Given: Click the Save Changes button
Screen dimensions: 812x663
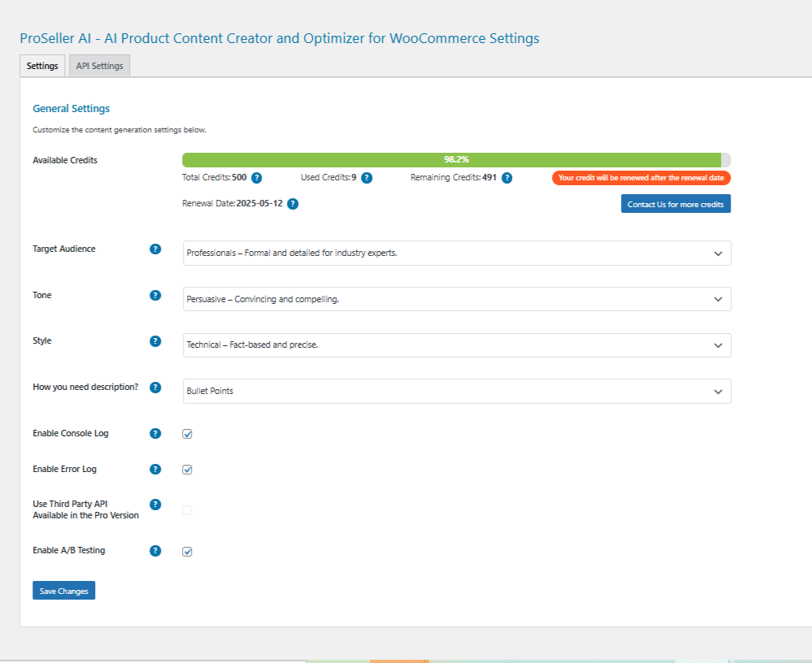Looking at the screenshot, I should tap(63, 591).
